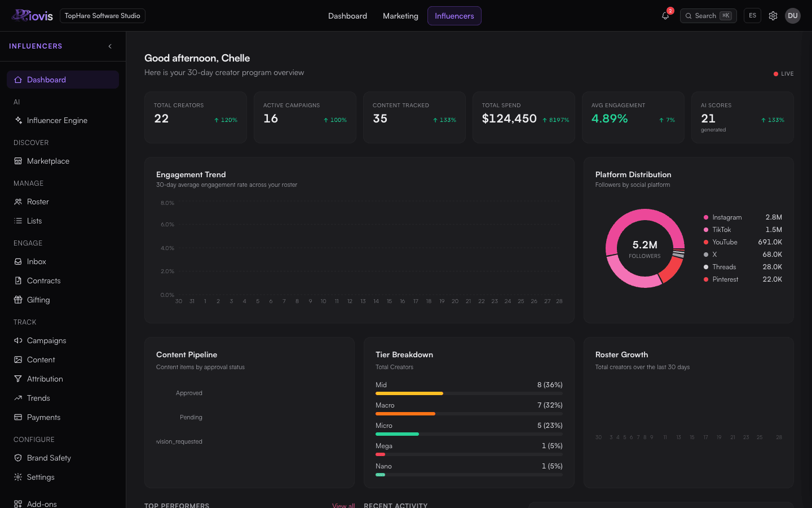Click the Marketplace store icon
The image size is (812, 508).
pyautogui.click(x=18, y=161)
